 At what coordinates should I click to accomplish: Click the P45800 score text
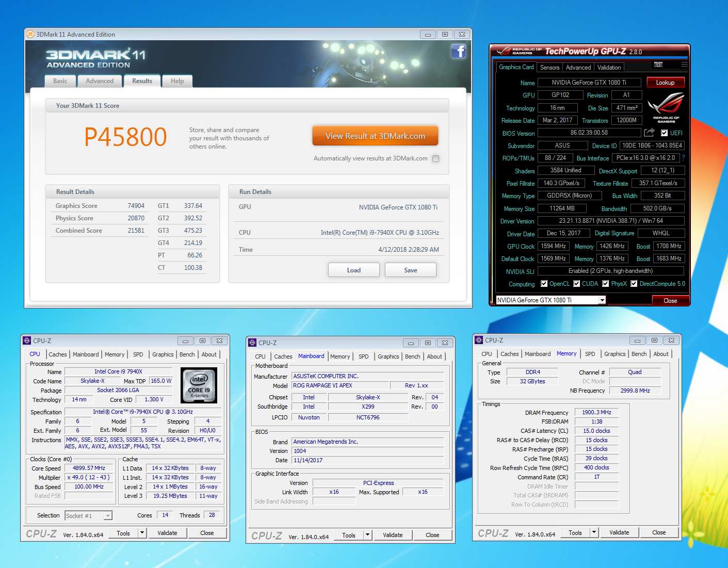pos(125,137)
